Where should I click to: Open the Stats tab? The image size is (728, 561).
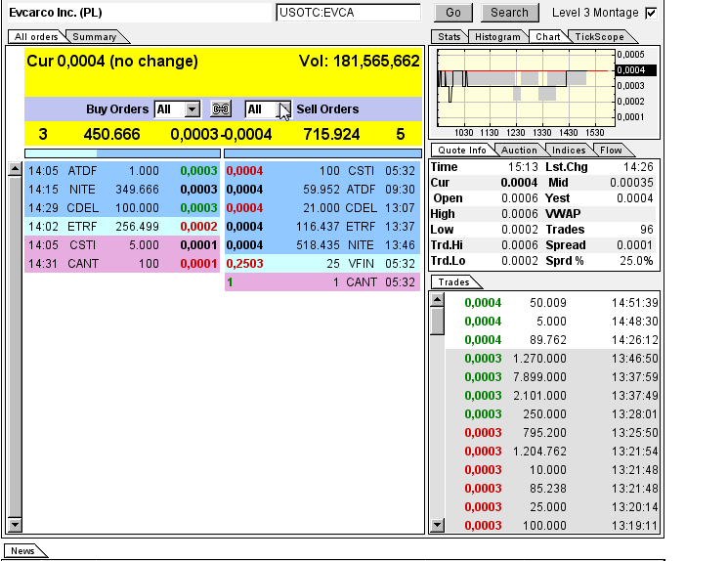coord(449,37)
